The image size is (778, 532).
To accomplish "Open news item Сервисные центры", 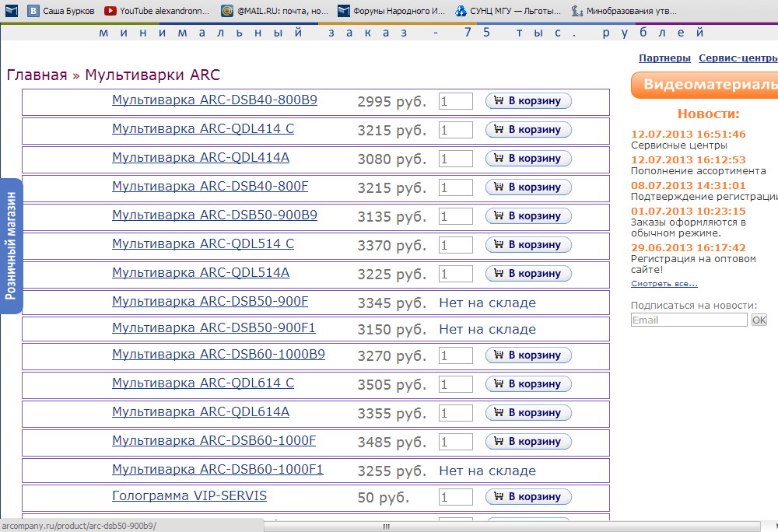I will pyautogui.click(x=678, y=145).
